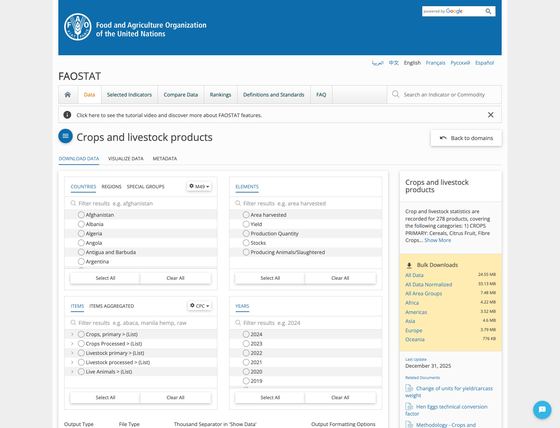The height and width of the screenshot is (428, 560).
Task: Click the Back to domains button
Action: 466,138
